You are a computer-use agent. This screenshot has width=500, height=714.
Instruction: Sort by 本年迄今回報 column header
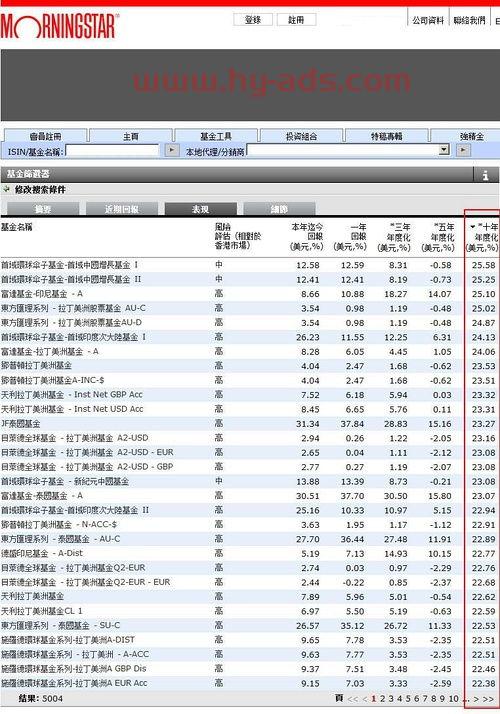pos(306,237)
